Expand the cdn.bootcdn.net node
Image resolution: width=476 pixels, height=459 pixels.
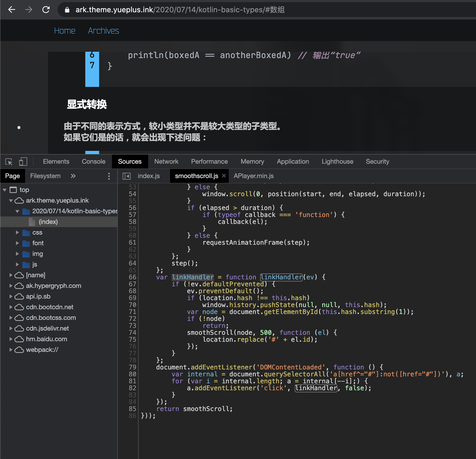pos(11,307)
